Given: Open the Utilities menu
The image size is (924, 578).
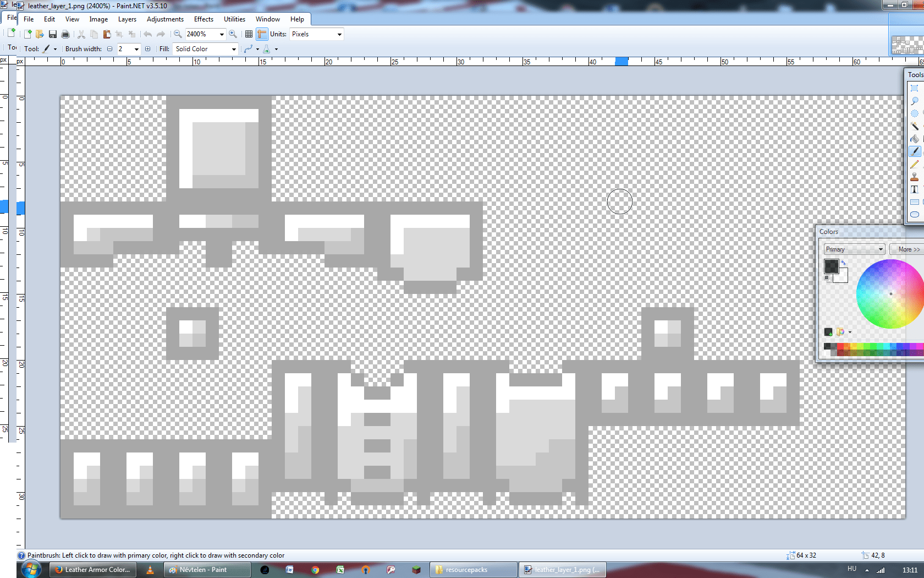Looking at the screenshot, I should point(234,19).
